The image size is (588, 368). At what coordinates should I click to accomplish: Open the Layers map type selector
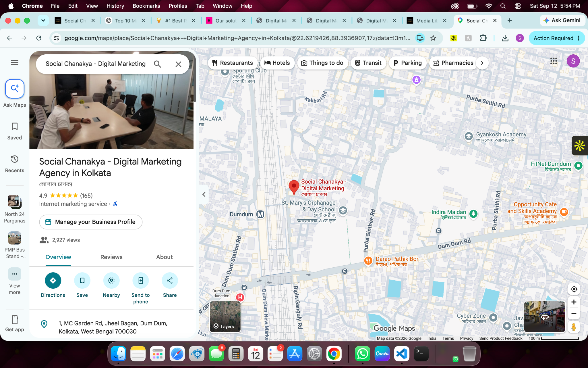tap(225, 317)
